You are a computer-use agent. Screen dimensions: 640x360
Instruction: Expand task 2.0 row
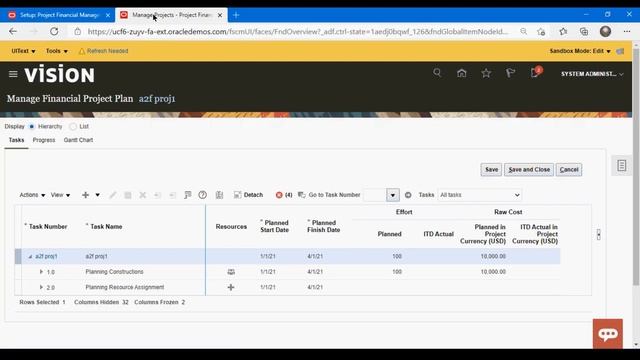pos(41,287)
